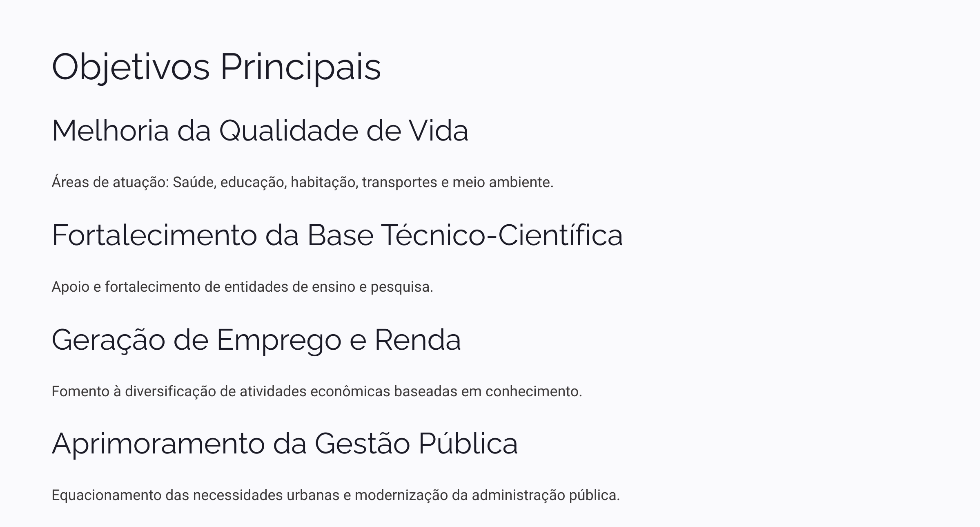The height and width of the screenshot is (527, 980).
Task: Click the word "modernização" in the last paragraph
Action: point(401,495)
